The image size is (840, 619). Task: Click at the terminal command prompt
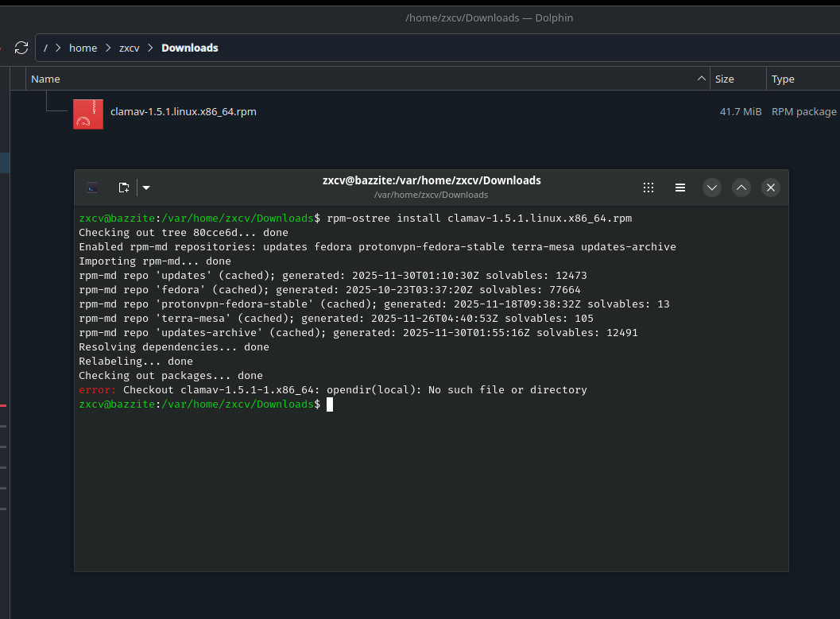point(328,404)
